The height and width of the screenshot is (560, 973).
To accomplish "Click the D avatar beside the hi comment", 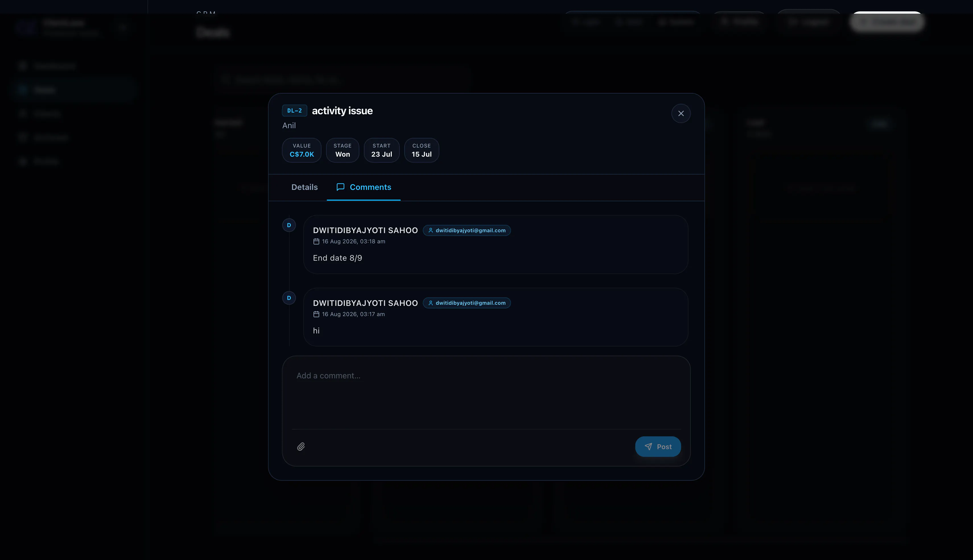I will click(289, 298).
